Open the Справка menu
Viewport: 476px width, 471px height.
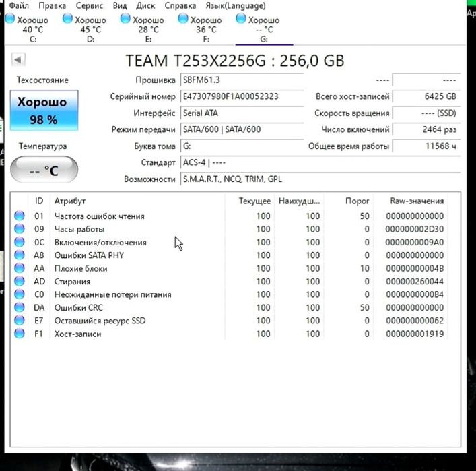pyautogui.click(x=180, y=5)
